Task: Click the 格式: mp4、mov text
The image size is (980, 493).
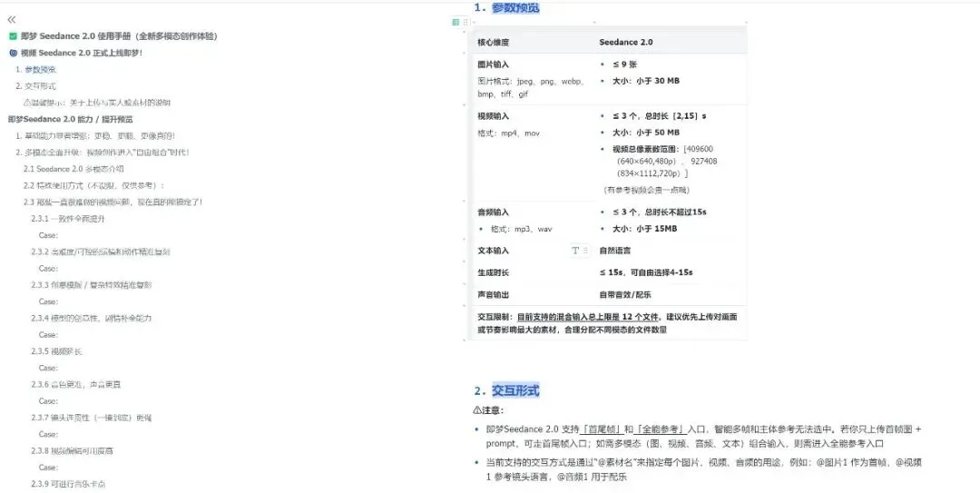Action: (508, 133)
